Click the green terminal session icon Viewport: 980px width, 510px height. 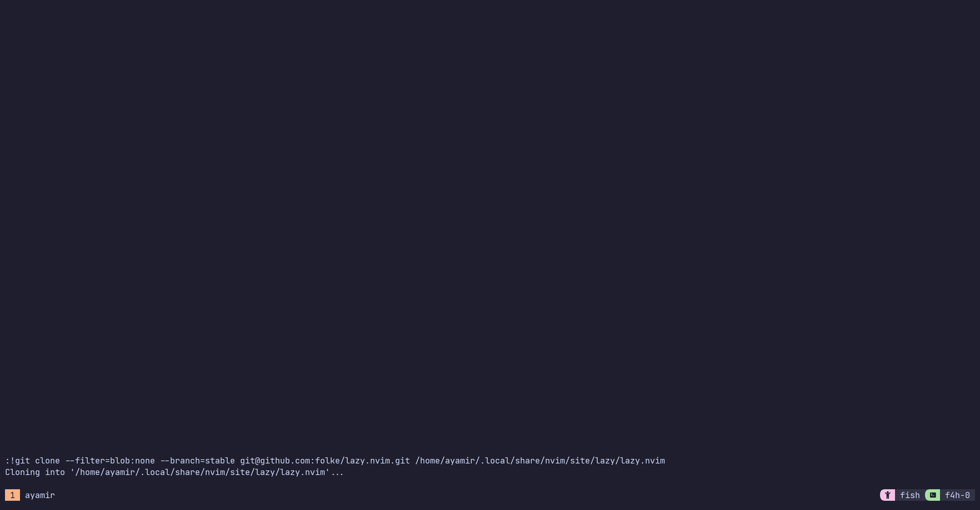(x=933, y=495)
